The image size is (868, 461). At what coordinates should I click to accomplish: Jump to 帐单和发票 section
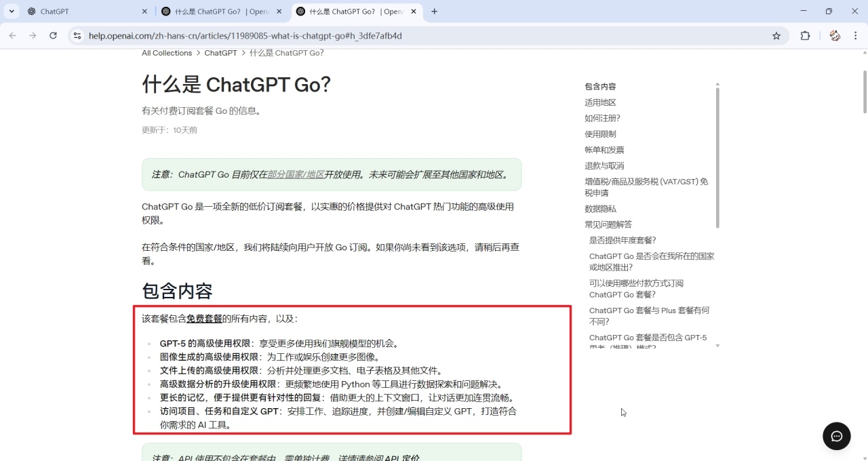(x=604, y=150)
